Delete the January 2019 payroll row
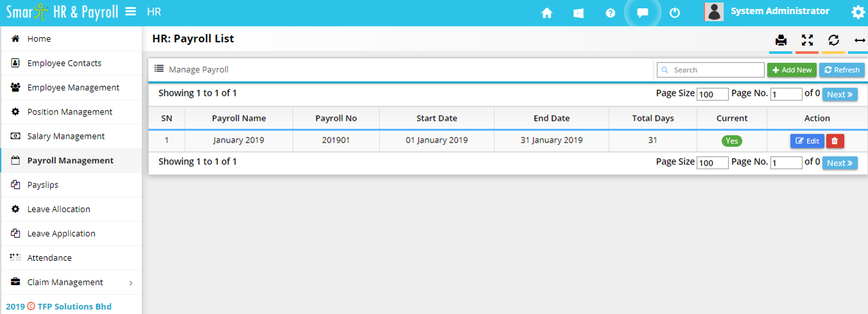Viewport: 868px width, 314px height. [835, 141]
